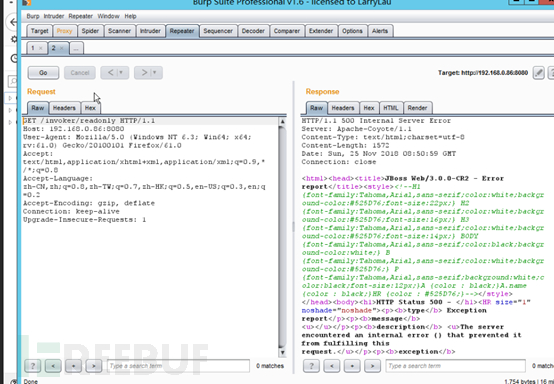Show Response Headers view

[343, 108]
